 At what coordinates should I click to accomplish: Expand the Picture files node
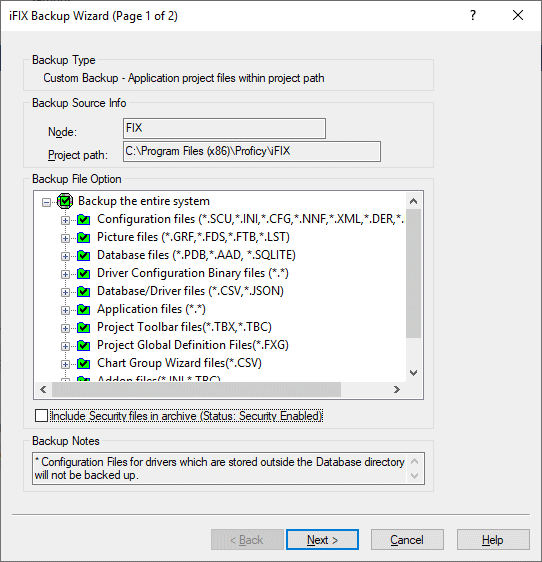(65, 238)
